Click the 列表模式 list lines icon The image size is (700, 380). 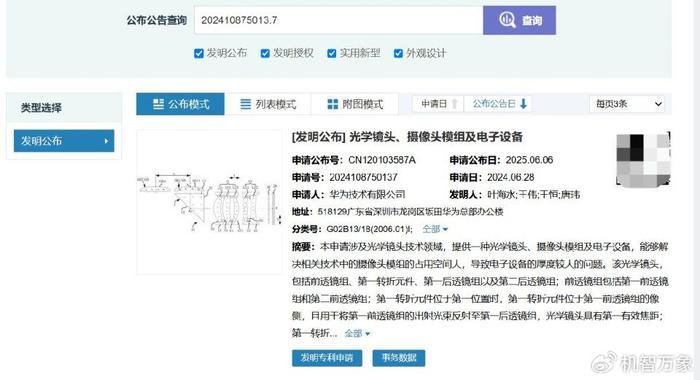(246, 104)
